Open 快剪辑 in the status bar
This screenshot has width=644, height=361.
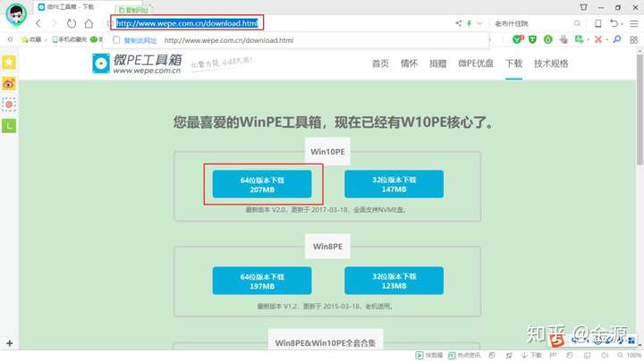tap(429, 356)
